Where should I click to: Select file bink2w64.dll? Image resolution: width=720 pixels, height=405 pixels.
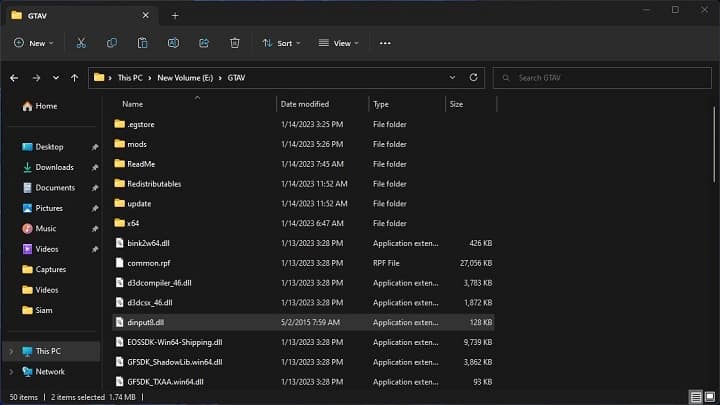(x=304, y=243)
